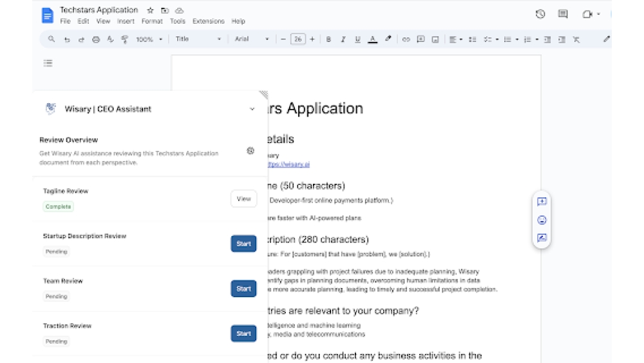Image resolution: width=644 pixels, height=363 pixels.
Task: Click the font size field
Action: pos(298,39)
